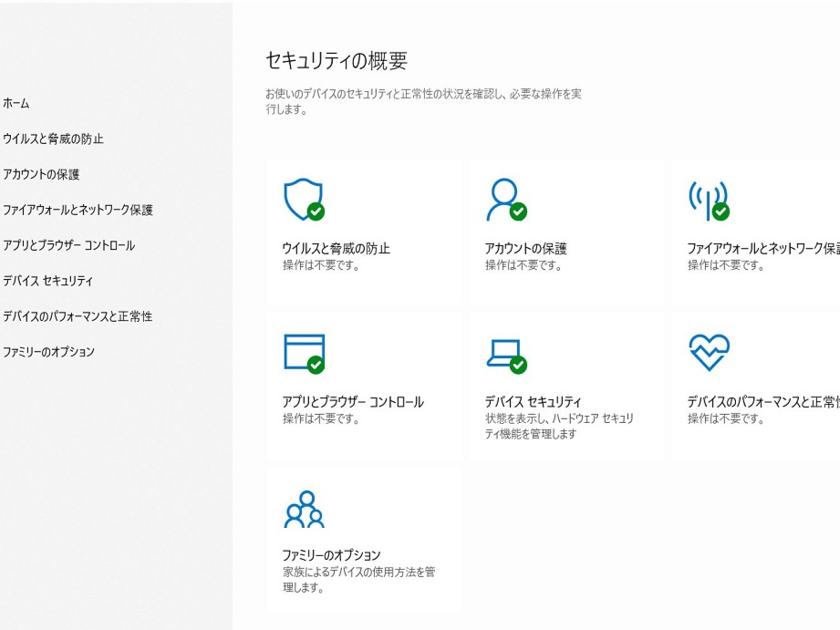The width and height of the screenshot is (840, 630).
Task: Select アプリとブラウザー コントロール in the sidebar
Action: point(68,246)
